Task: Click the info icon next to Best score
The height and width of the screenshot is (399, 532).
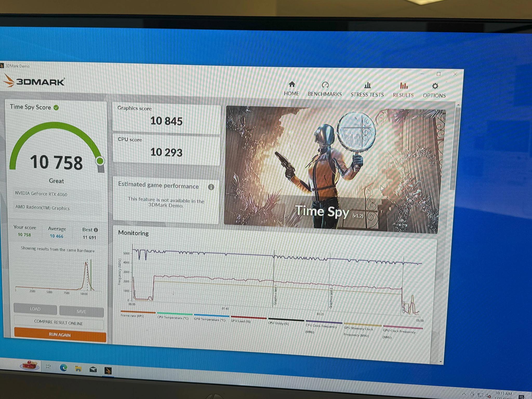Action: (x=96, y=230)
